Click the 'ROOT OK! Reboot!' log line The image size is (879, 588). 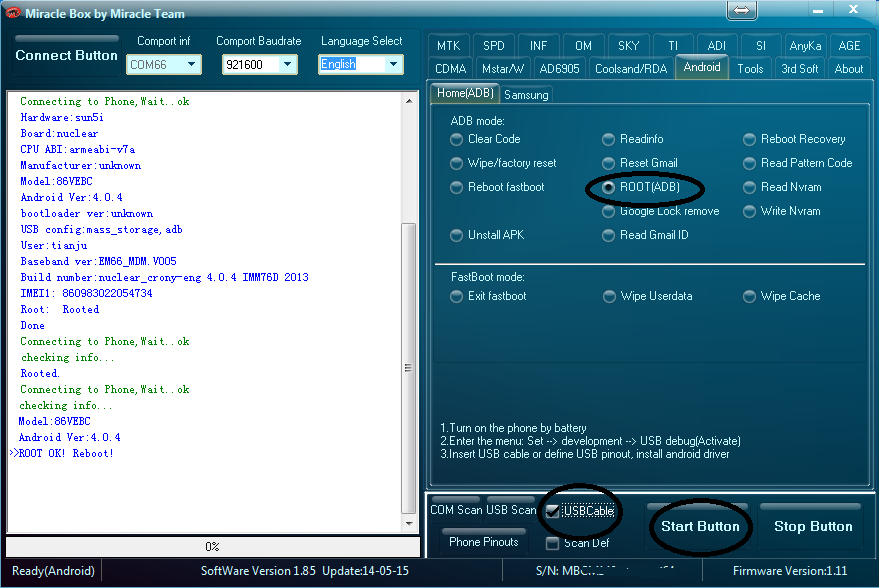pos(66,453)
